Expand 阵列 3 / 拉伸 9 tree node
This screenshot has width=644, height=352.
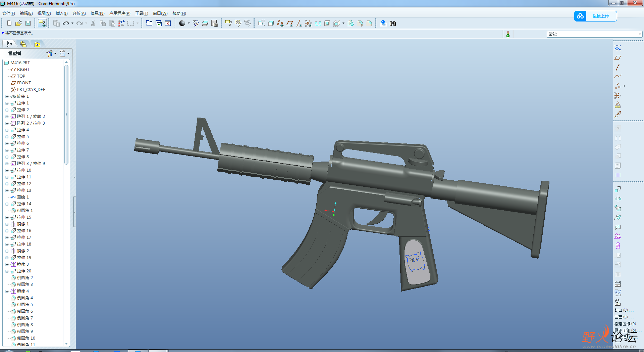tap(7, 164)
